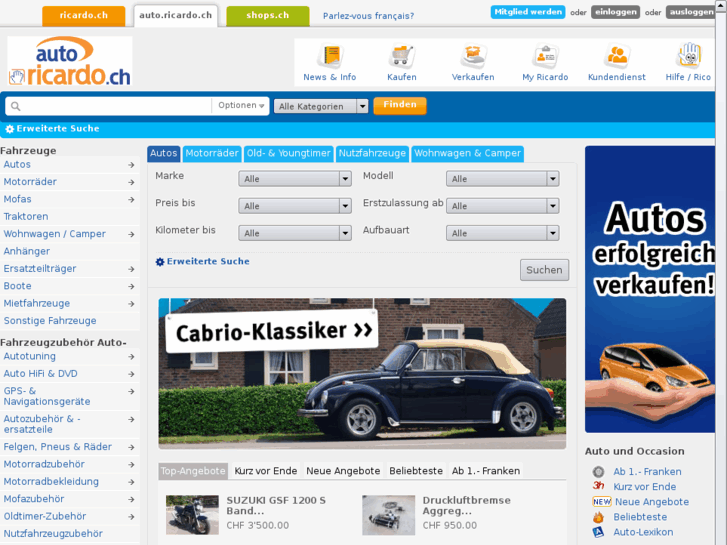Viewport: 727px width, 545px height.
Task: Open the Erstzulassung ab dropdown
Action: pyautogui.click(x=503, y=206)
